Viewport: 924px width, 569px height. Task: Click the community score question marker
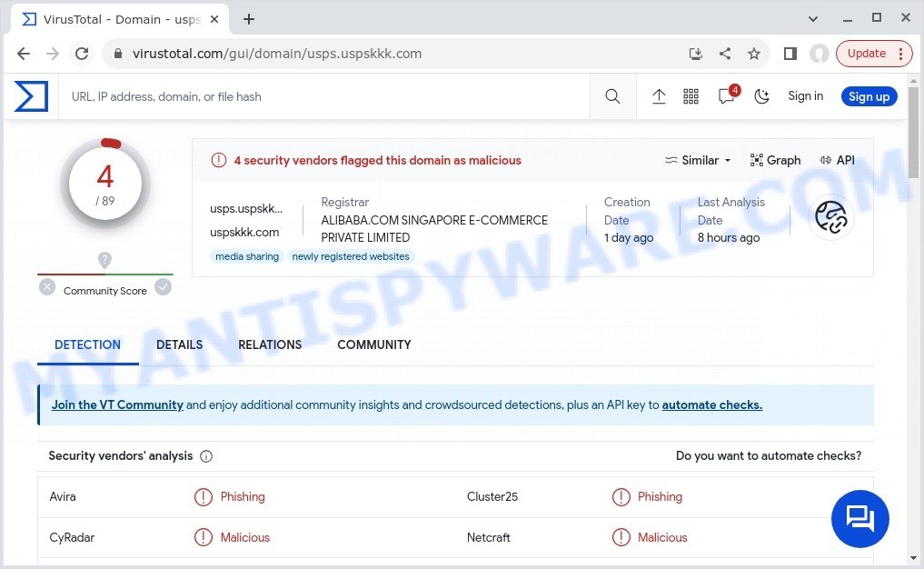pos(104,260)
